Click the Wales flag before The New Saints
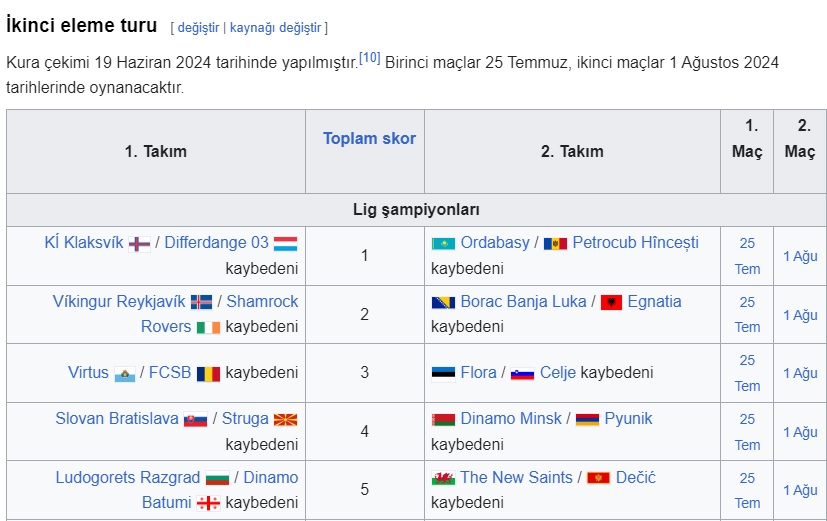827x521 pixels. coord(443,478)
